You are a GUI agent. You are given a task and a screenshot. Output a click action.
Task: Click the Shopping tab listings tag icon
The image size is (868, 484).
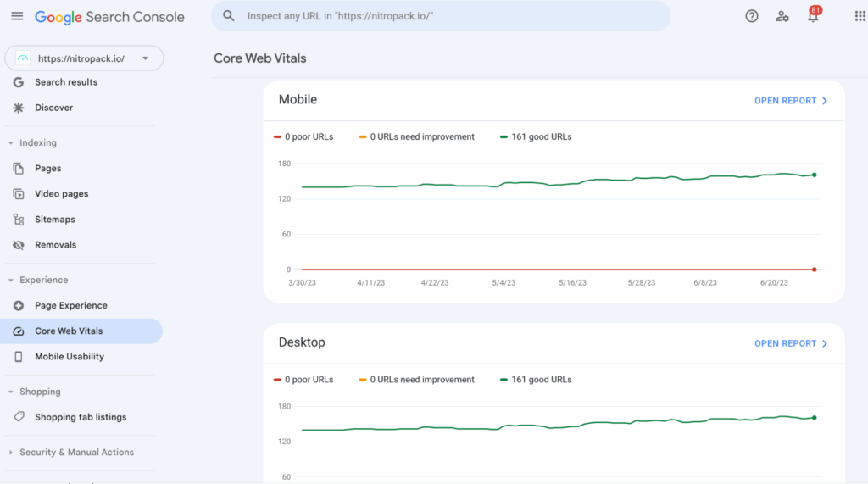tap(19, 416)
